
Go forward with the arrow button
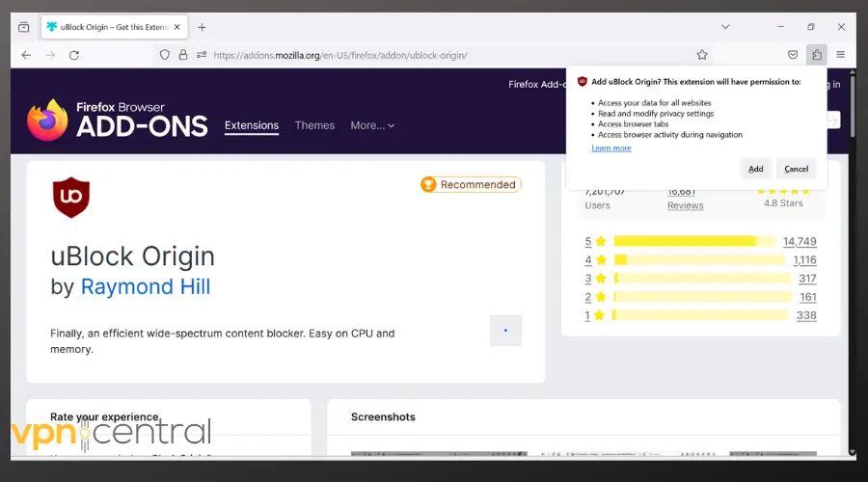click(x=50, y=55)
